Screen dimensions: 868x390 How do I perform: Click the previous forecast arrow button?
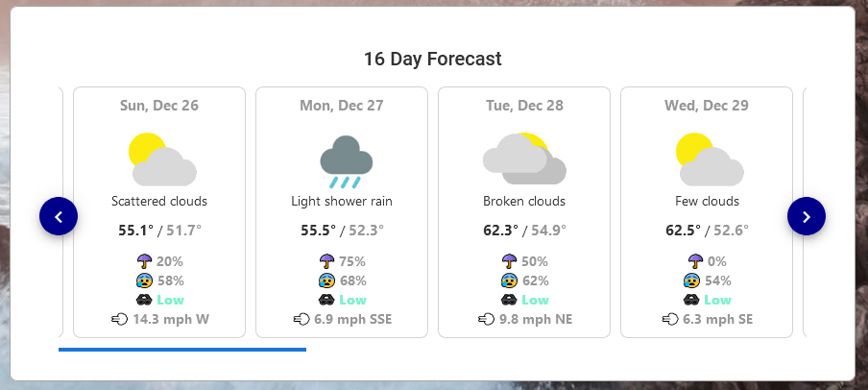click(x=59, y=217)
